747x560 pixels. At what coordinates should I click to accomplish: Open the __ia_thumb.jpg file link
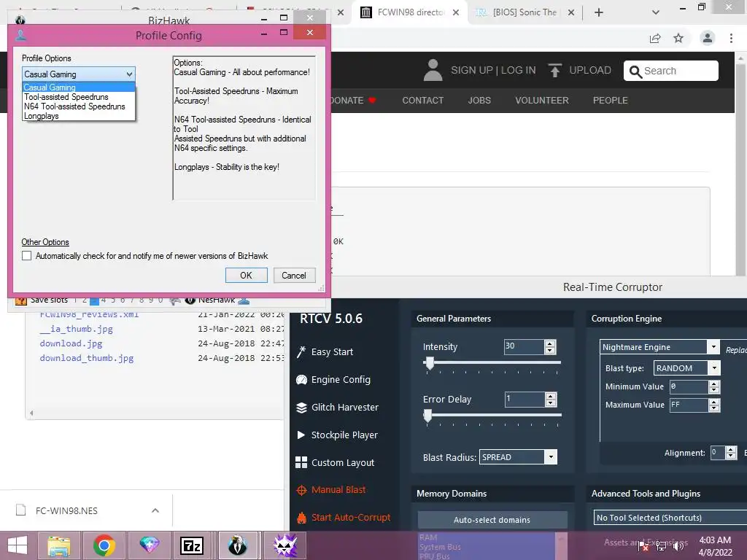coord(76,329)
